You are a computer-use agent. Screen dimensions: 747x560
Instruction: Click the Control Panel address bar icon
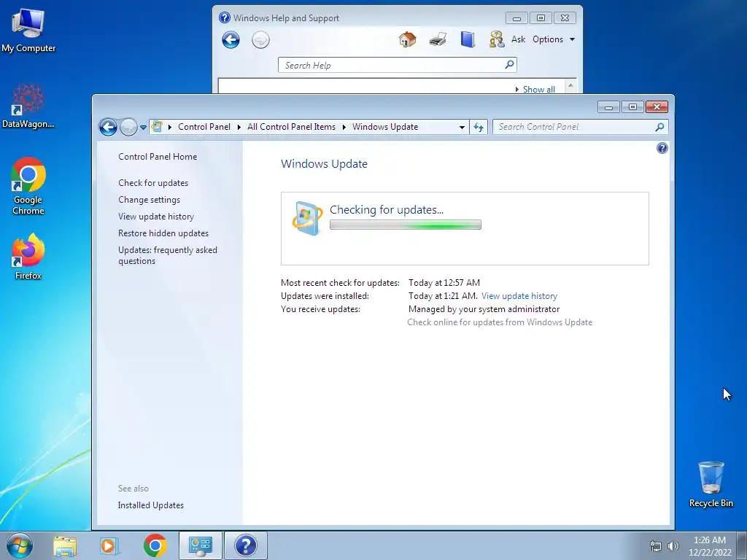click(x=157, y=127)
